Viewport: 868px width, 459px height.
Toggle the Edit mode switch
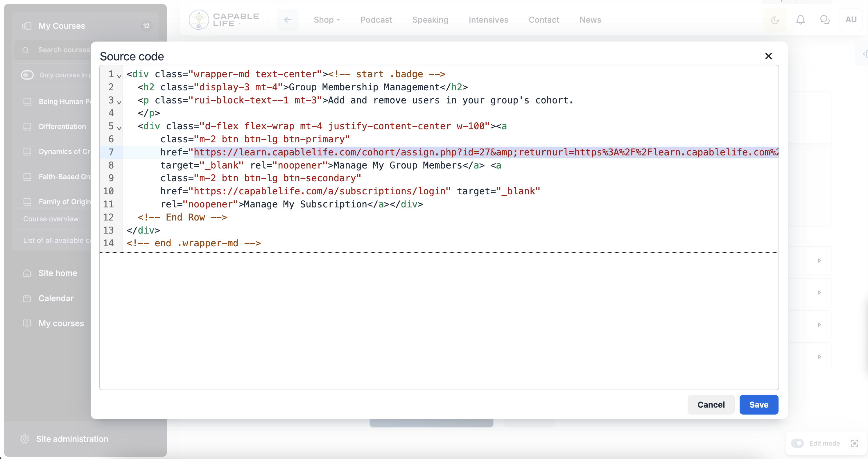(x=797, y=443)
